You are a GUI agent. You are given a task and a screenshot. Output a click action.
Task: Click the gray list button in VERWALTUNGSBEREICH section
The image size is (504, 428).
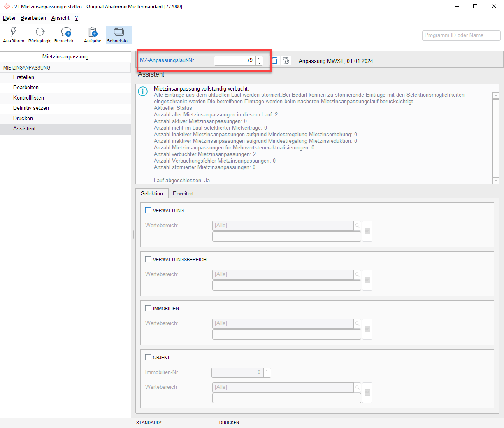[x=367, y=280]
